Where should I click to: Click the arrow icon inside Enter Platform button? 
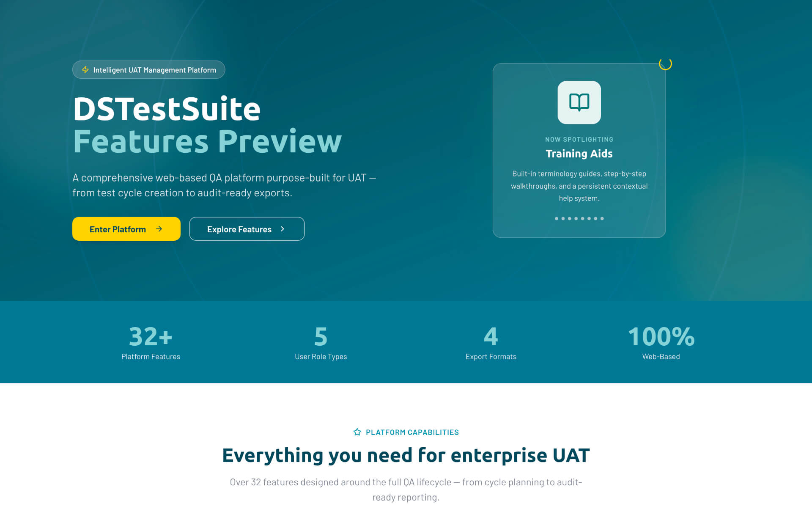pyautogui.click(x=159, y=229)
